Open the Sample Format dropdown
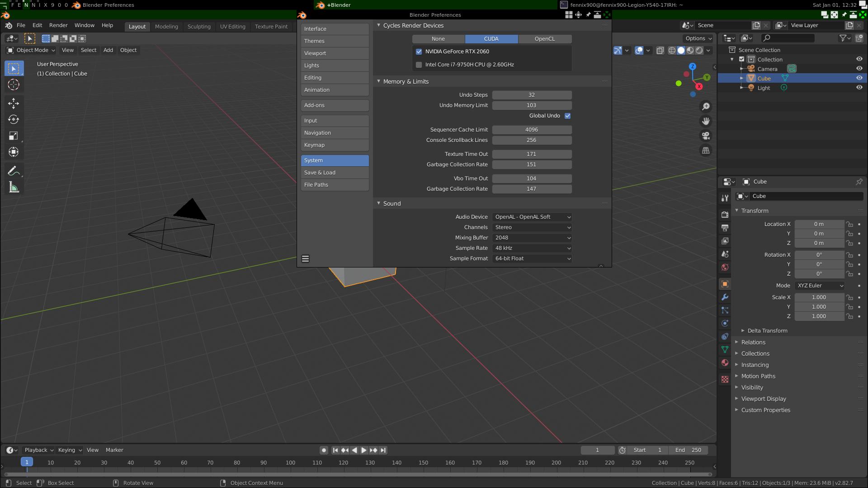The width and height of the screenshot is (868, 488). [532, 258]
